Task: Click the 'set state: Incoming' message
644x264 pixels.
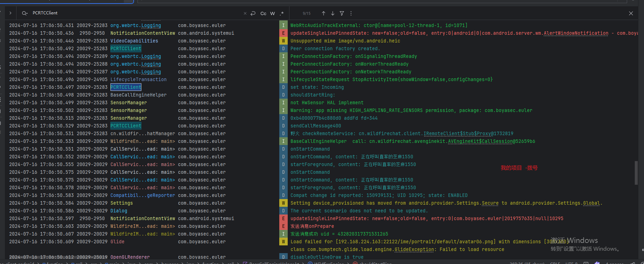Action: point(317,87)
